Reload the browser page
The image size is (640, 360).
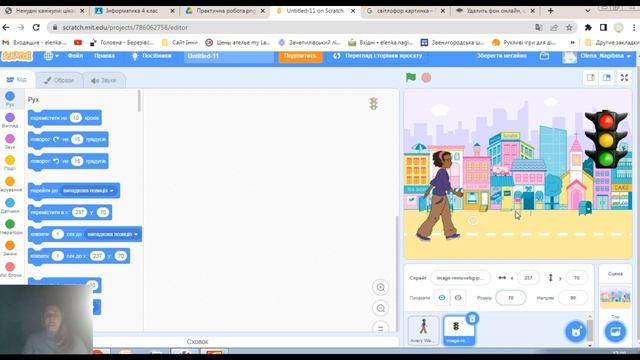tap(36, 27)
